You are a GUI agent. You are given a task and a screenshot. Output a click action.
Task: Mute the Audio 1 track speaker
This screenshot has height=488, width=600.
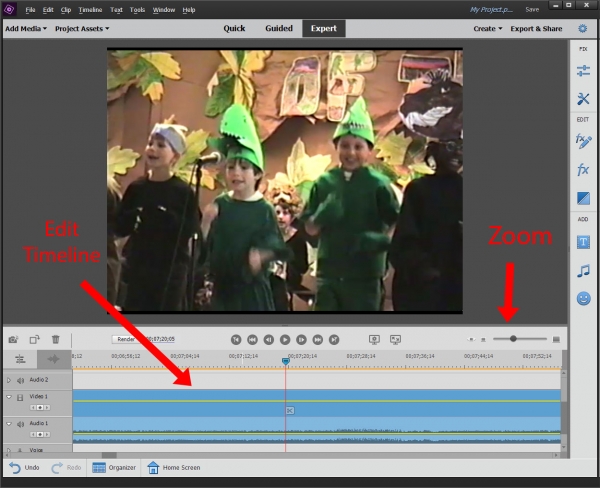[20, 424]
